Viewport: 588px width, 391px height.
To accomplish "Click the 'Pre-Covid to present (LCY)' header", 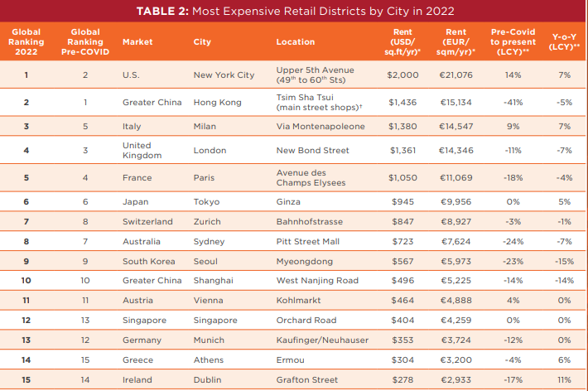I will pos(513,41).
